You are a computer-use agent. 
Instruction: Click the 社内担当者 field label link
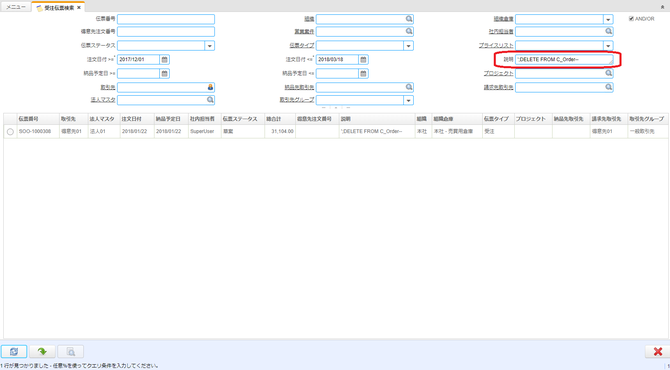501,32
